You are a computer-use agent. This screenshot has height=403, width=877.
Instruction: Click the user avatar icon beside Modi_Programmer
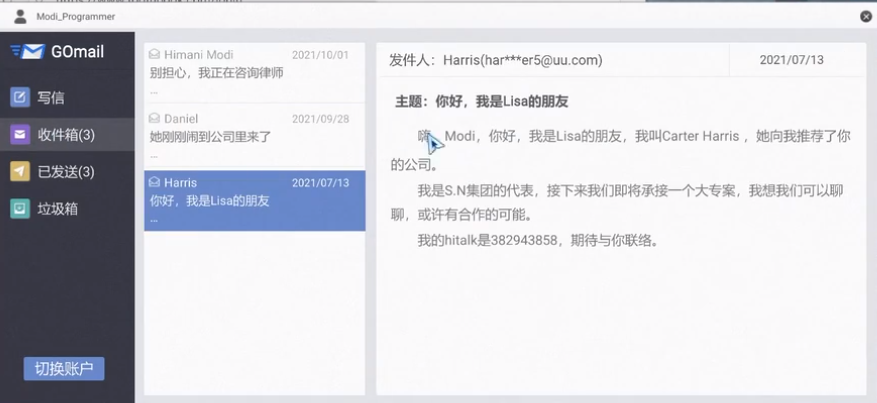(20, 16)
